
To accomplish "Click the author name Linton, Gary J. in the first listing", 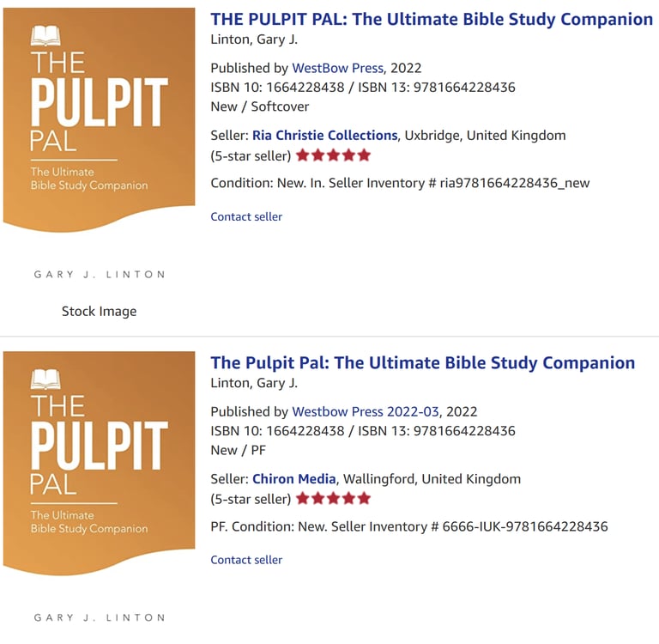I will point(254,40).
